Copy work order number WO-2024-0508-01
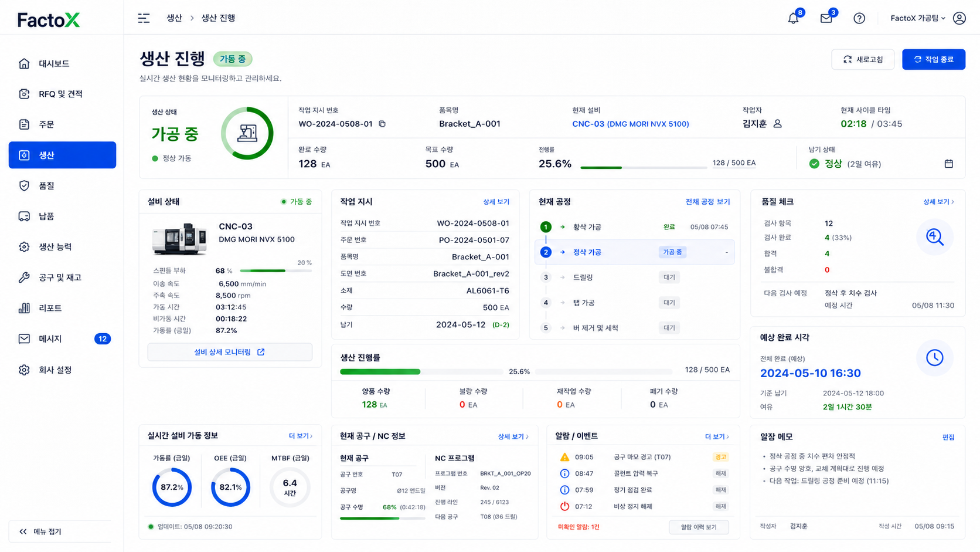 click(x=382, y=124)
